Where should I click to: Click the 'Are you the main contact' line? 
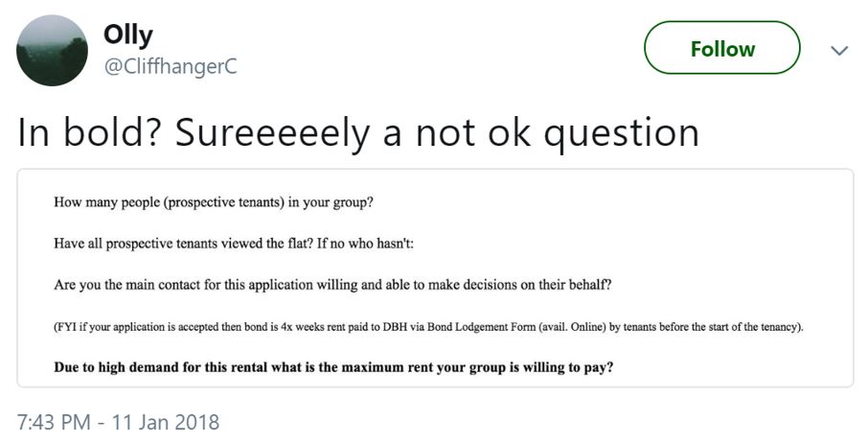pyautogui.click(x=332, y=285)
